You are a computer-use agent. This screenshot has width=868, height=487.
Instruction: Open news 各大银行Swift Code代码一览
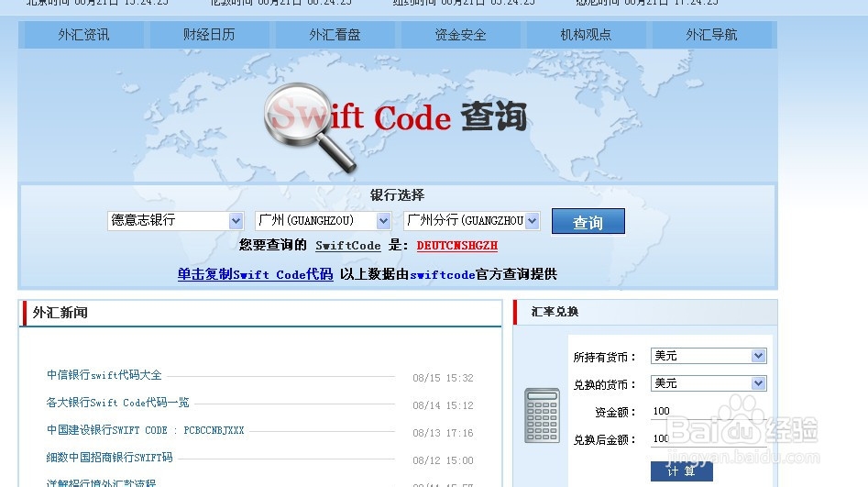click(x=118, y=403)
